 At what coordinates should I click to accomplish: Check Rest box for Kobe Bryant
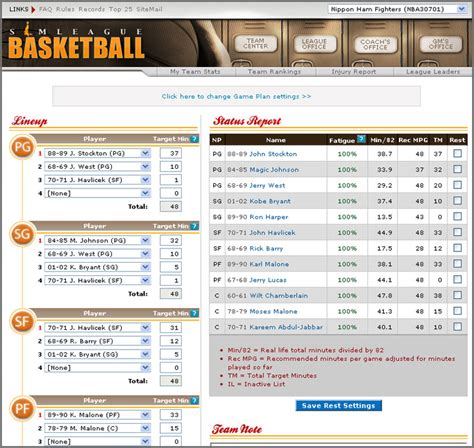(x=458, y=201)
